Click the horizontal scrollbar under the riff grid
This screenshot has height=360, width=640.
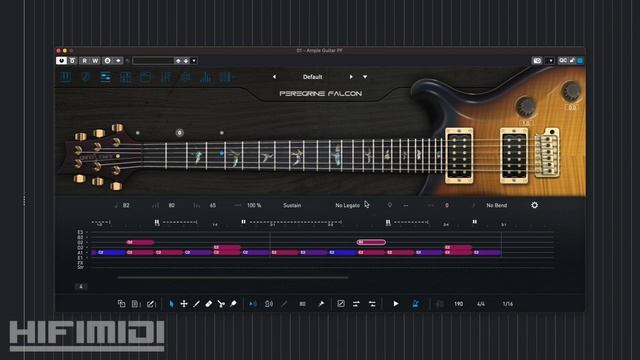tap(233, 278)
